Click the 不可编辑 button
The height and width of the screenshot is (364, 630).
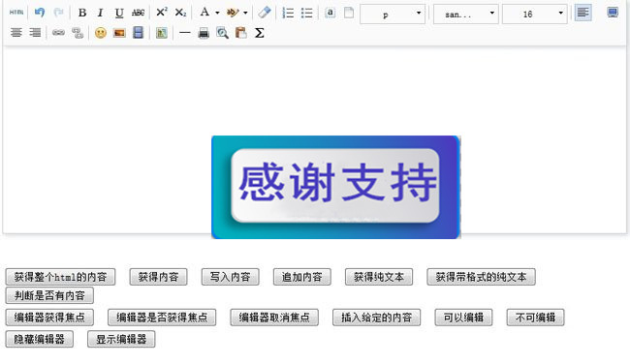point(536,318)
